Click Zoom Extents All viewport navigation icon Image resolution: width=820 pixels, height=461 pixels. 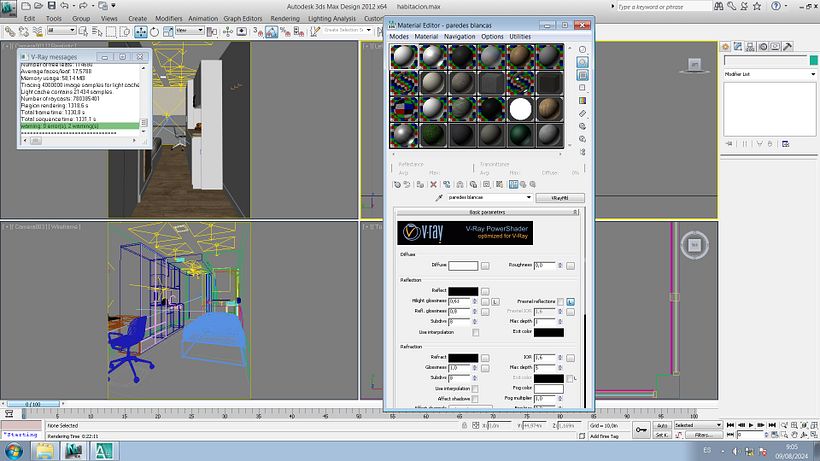coord(814,425)
